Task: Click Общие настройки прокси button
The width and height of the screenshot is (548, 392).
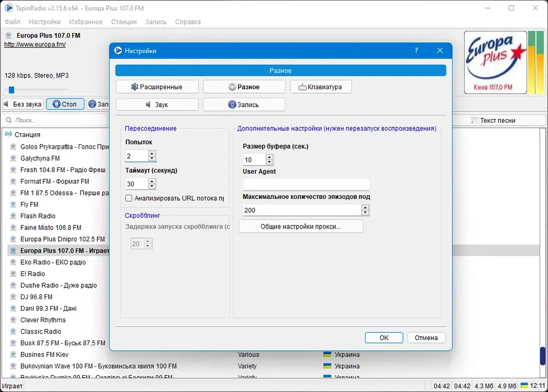Action: tap(300, 226)
